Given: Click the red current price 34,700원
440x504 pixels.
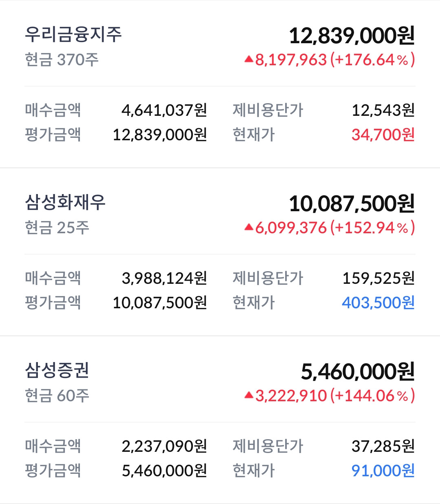Looking at the screenshot, I should tap(383, 135).
